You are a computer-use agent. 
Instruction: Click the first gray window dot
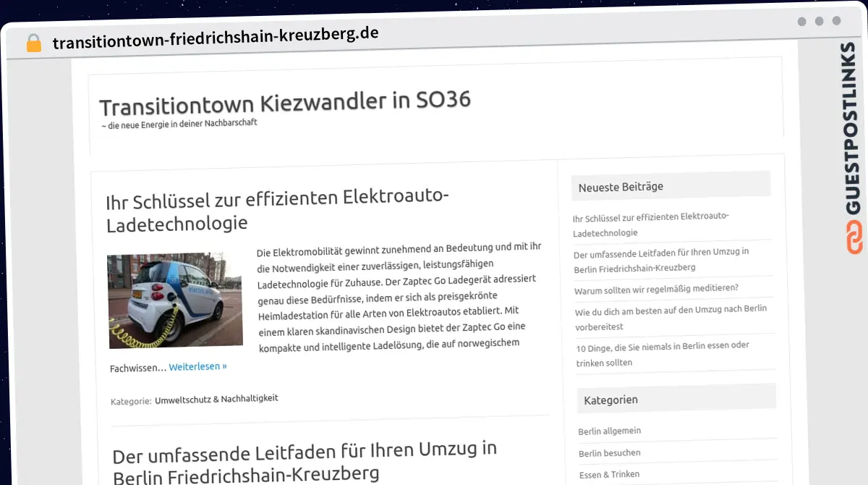point(801,22)
